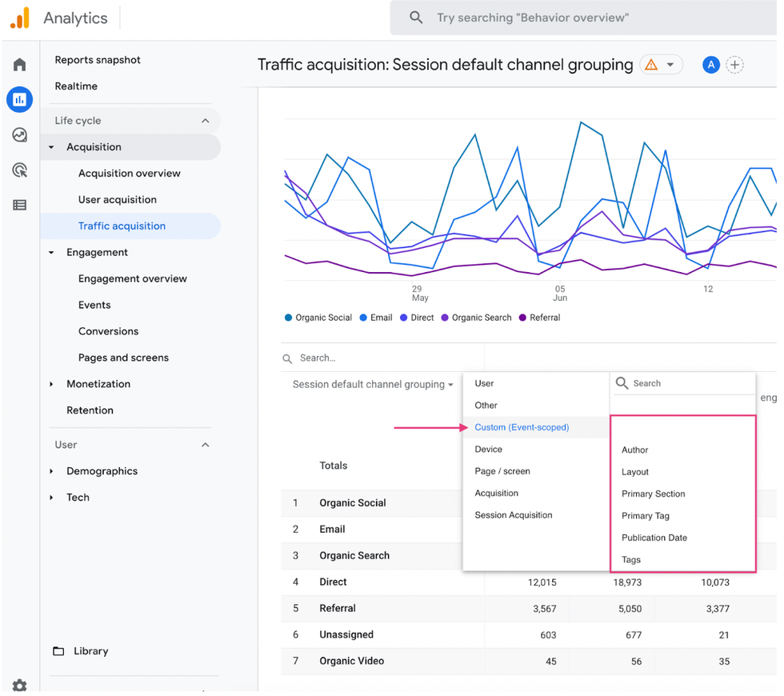The image size is (784, 696).
Task: Collapse the Life cycle section
Action: tap(206, 121)
